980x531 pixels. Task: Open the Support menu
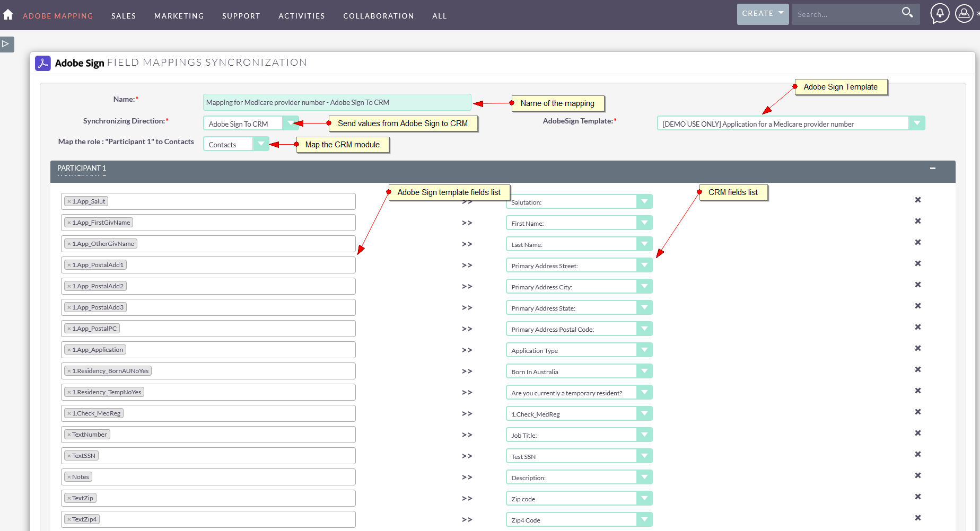click(241, 16)
